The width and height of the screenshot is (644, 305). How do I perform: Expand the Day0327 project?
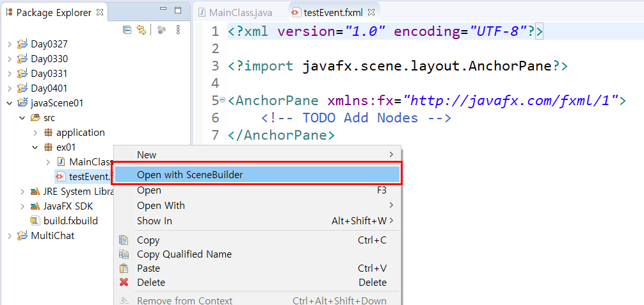[10, 44]
